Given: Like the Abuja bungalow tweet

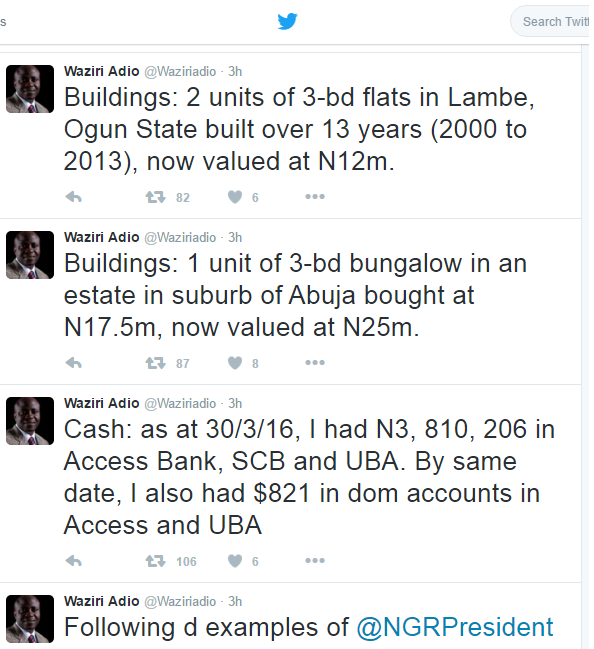Looking at the screenshot, I should [235, 363].
